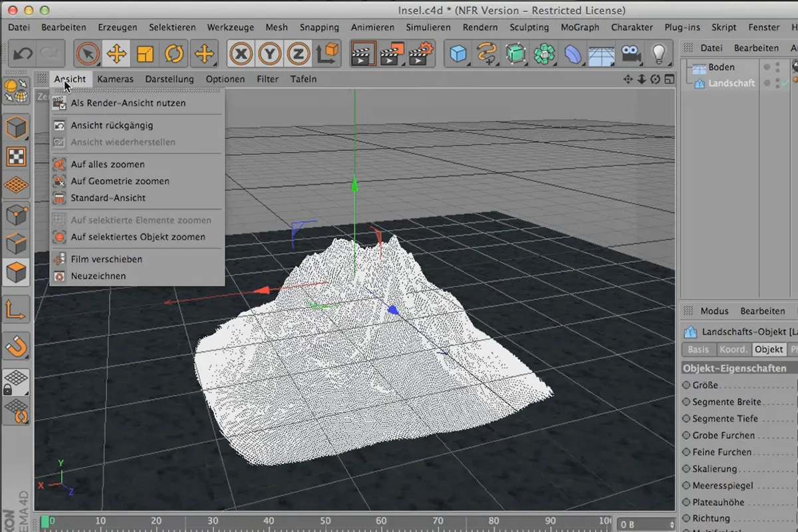Select the Landschaft object in the object manager
This screenshot has width=798, height=532.
pos(731,83)
